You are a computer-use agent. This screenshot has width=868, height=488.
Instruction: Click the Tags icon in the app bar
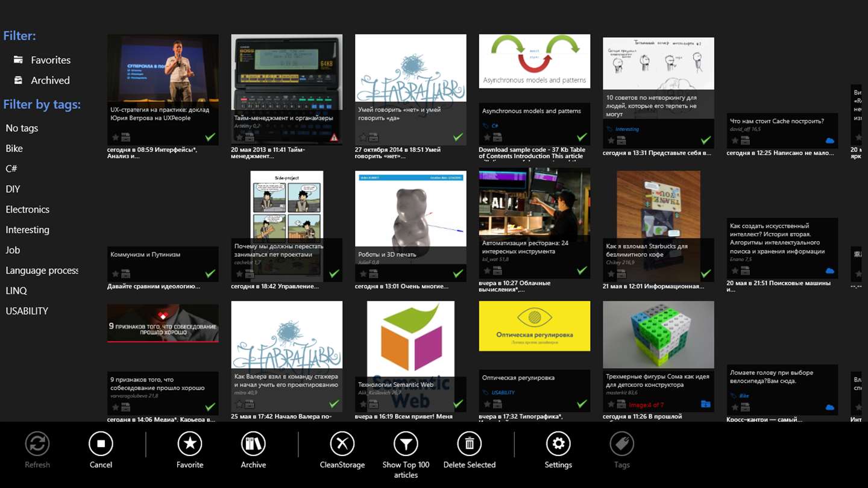pos(621,445)
